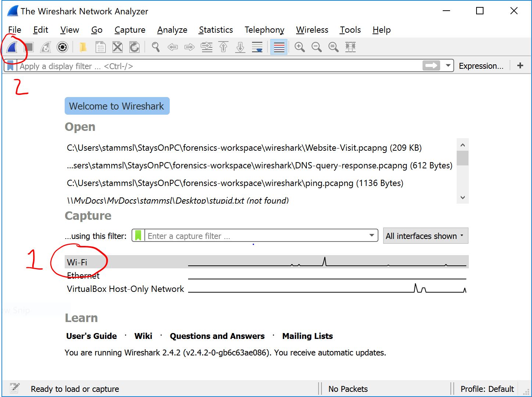This screenshot has height=397, width=532.
Task: Restart the current capture icon
Action: pos(46,47)
